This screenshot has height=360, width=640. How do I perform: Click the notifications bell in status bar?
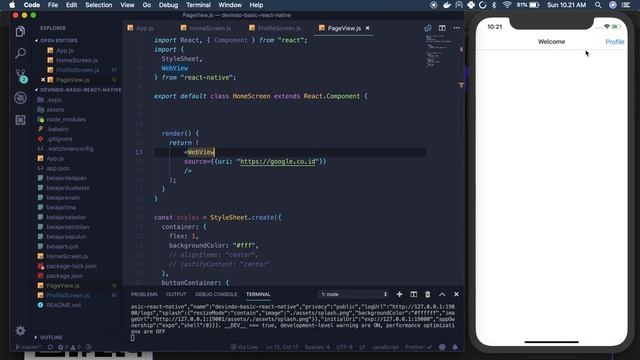[455, 347]
